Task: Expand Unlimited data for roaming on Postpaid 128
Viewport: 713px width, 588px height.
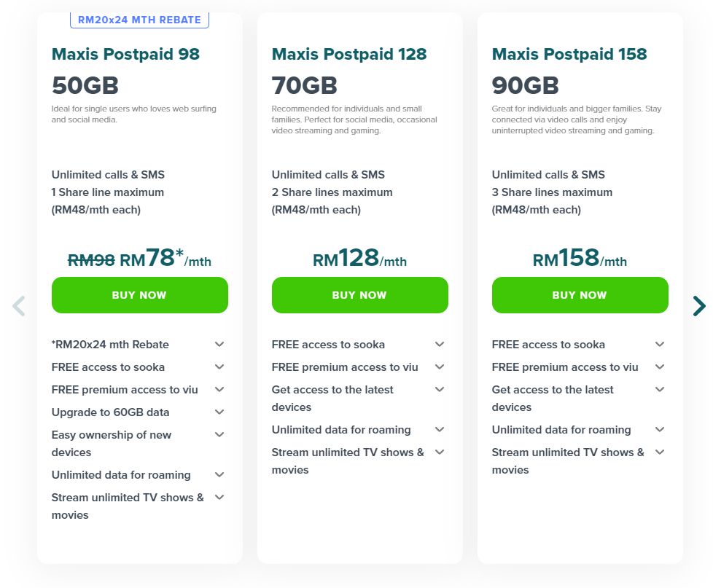Action: point(440,430)
